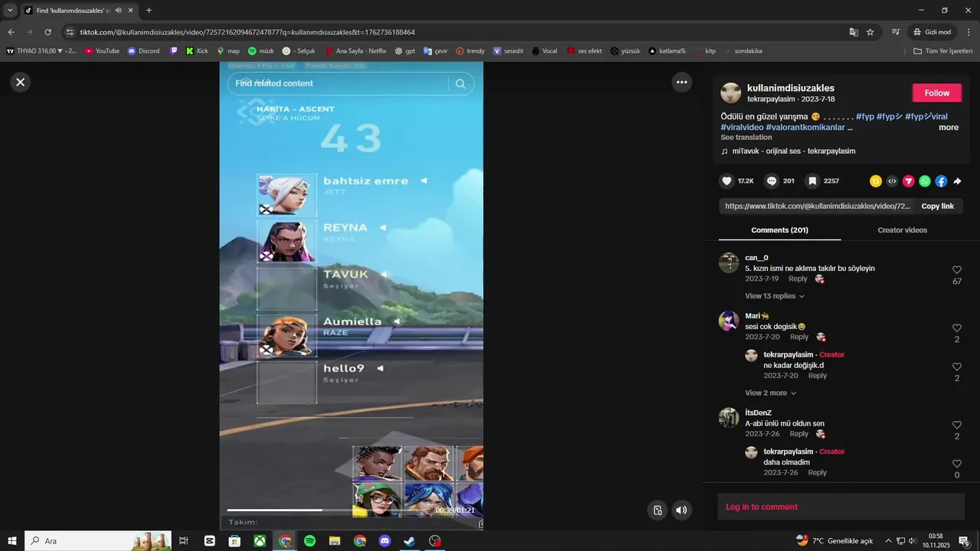Open Tüm Yer İşaretleri bookmarks folder
Image resolution: width=980 pixels, height=551 pixels.
pyautogui.click(x=942, y=51)
